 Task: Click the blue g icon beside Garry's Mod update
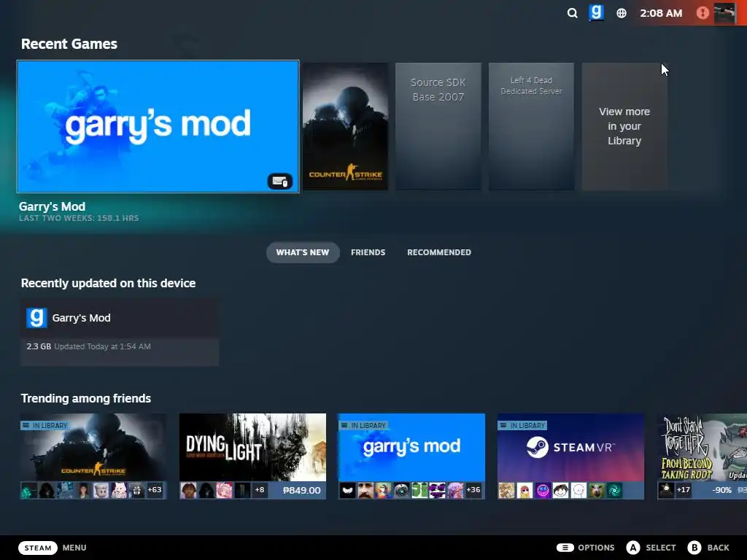click(x=36, y=318)
